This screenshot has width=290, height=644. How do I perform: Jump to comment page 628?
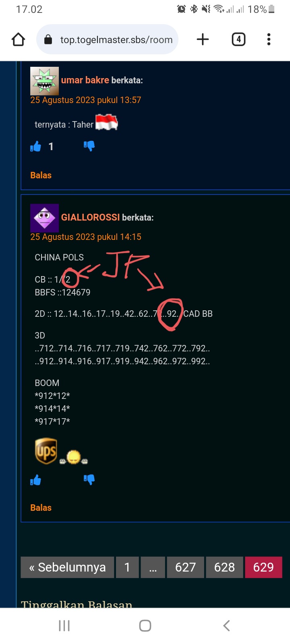[x=224, y=567]
